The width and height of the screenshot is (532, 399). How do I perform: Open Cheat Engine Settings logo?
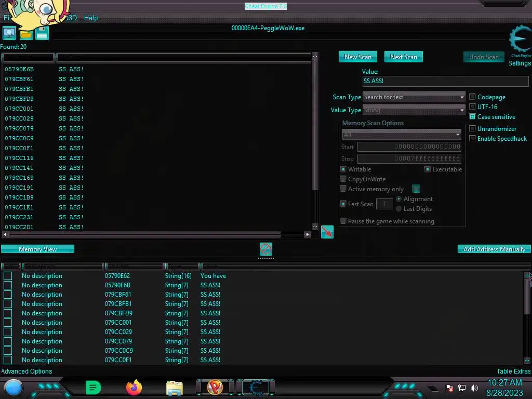pyautogui.click(x=520, y=41)
